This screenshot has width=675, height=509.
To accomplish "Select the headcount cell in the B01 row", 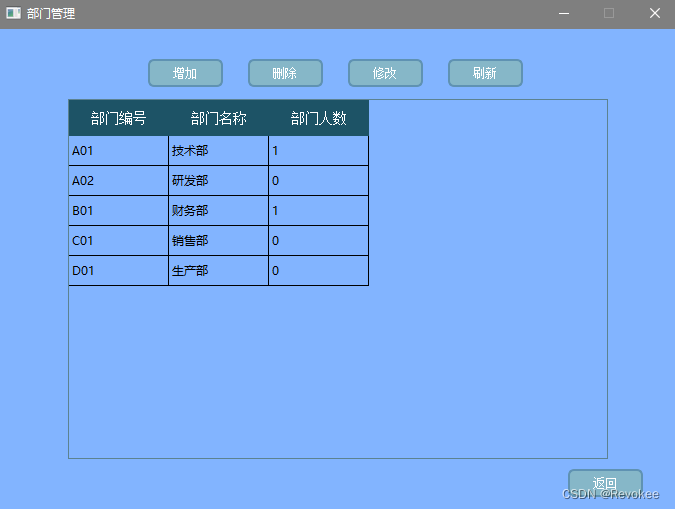I will pos(319,211).
